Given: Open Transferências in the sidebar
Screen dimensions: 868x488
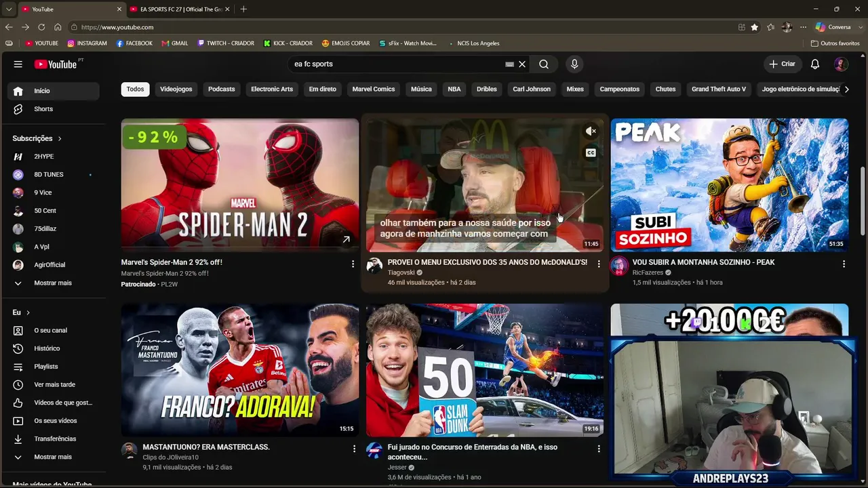Looking at the screenshot, I should (x=54, y=439).
